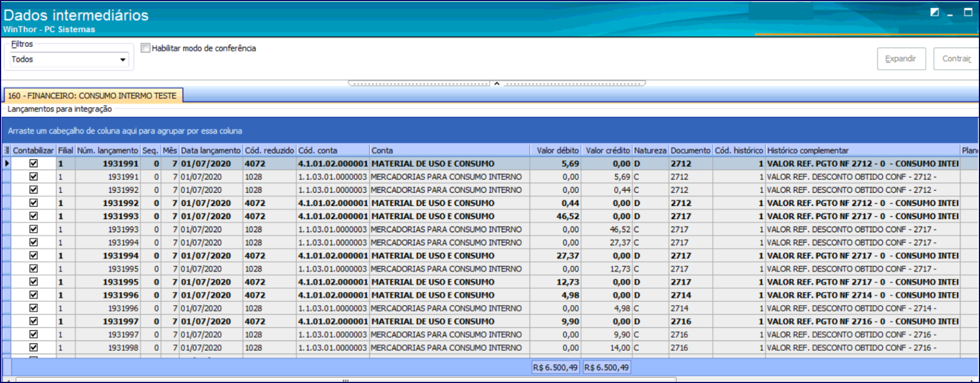The image size is (980, 383).
Task: Toggle Contabilizar checkbox for the row with crédito 27,37
Action: coord(33,242)
